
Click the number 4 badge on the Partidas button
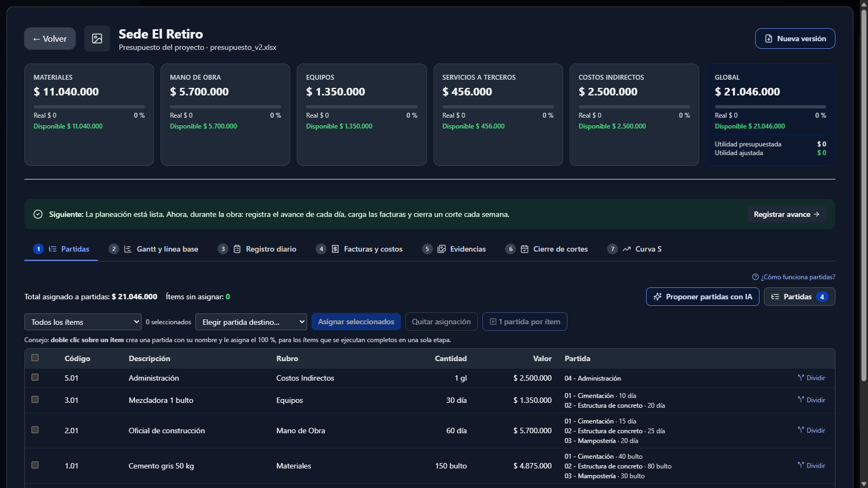pos(822,297)
